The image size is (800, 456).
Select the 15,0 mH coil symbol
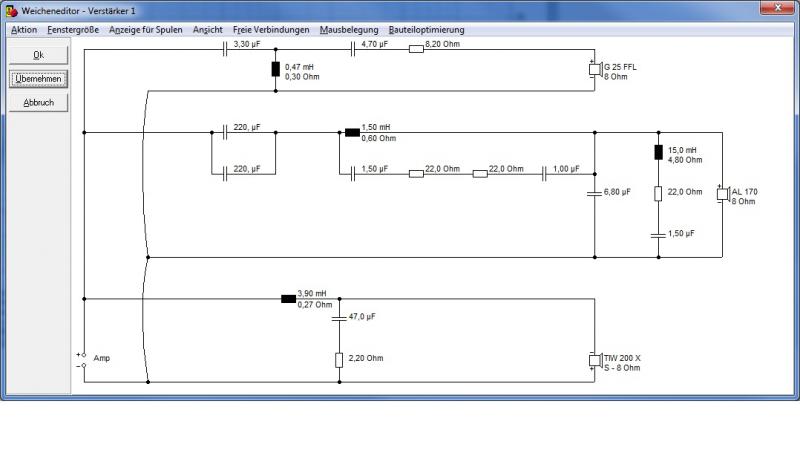[658, 152]
